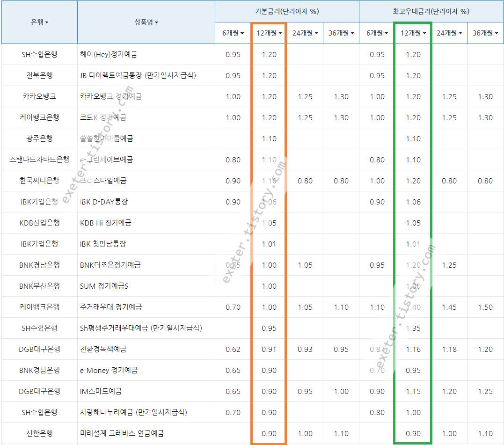Select product 친환경녹색예금
The image size is (504, 445).
(103, 349)
